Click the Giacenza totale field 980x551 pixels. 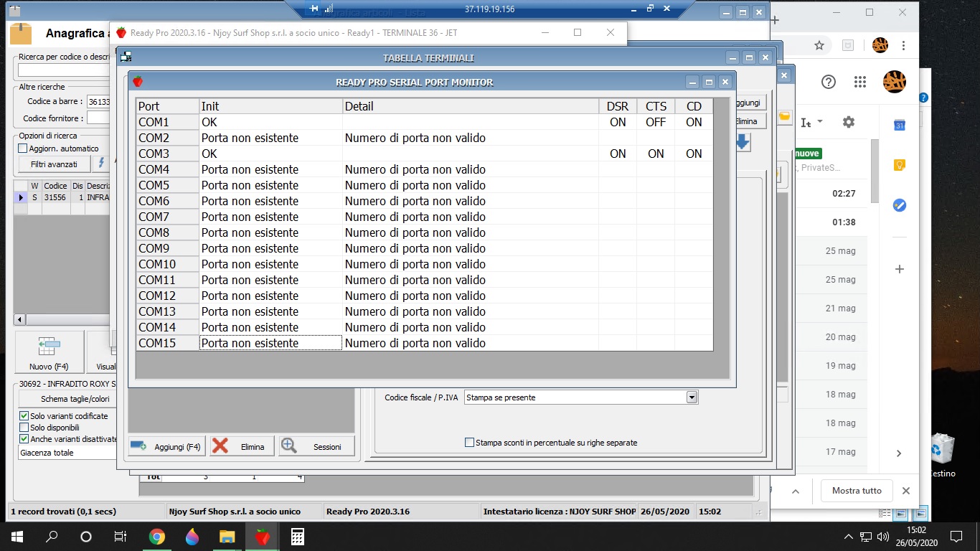point(67,453)
